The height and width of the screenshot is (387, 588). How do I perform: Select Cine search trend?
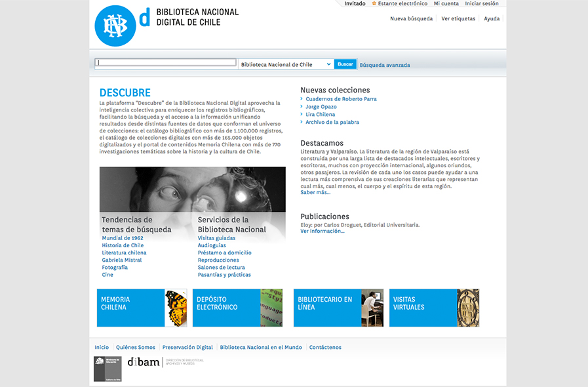coord(108,274)
